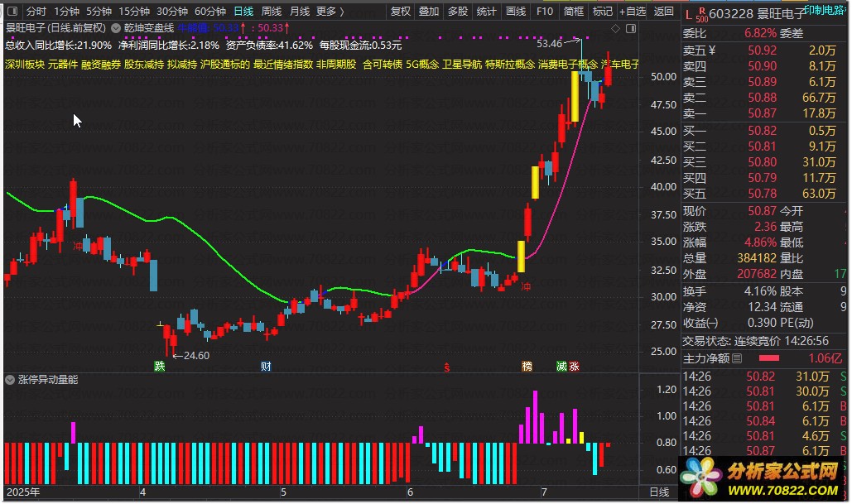
Task: Click the 返回 back button
Action: tap(663, 11)
